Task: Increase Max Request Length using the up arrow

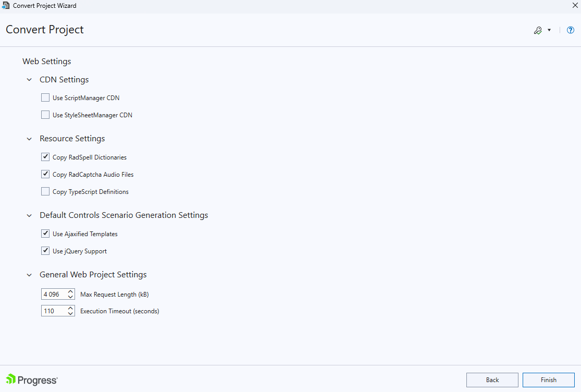Action: [70, 291]
